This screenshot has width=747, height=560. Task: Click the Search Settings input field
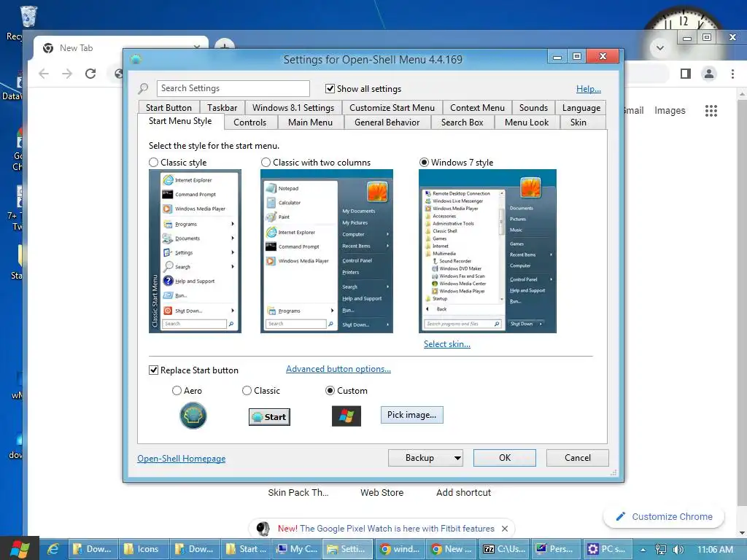tap(233, 88)
